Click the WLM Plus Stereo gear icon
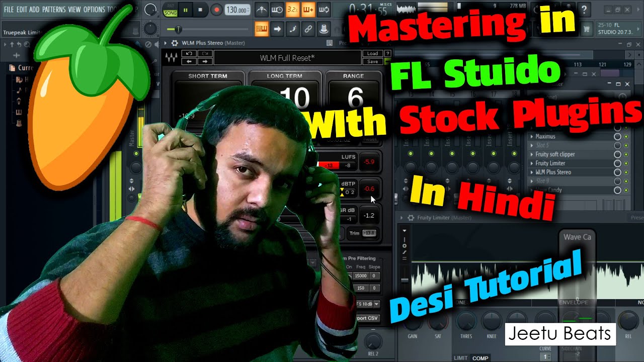 (x=175, y=43)
